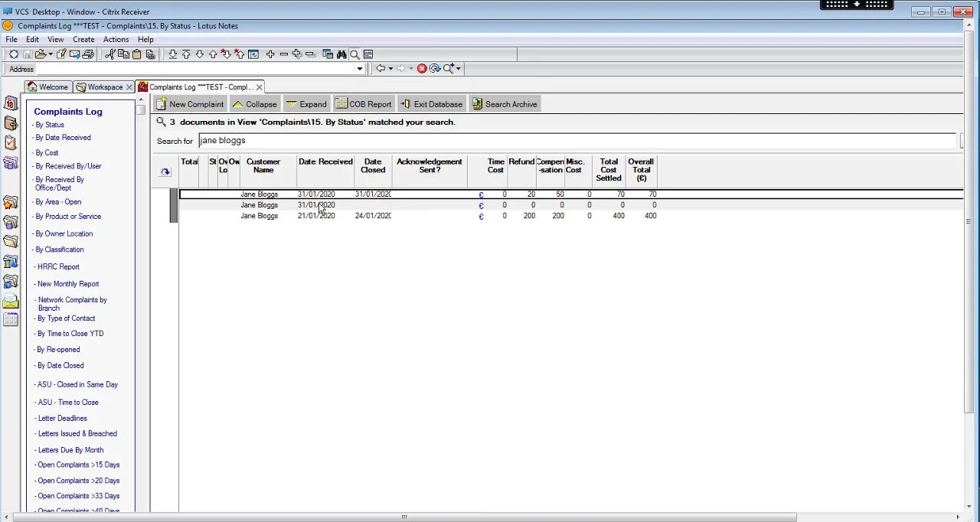Click the print icon in toolbar

tap(88, 54)
